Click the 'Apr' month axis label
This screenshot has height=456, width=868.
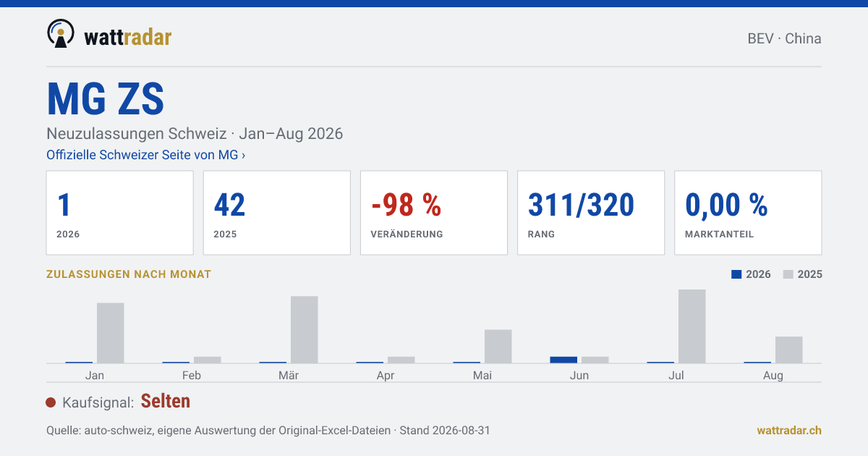tap(386, 375)
